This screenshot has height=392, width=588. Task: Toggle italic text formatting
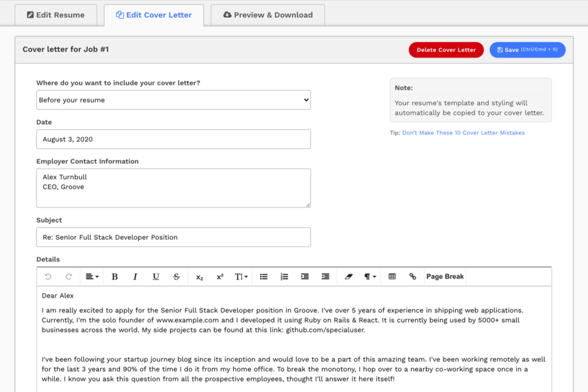(135, 277)
